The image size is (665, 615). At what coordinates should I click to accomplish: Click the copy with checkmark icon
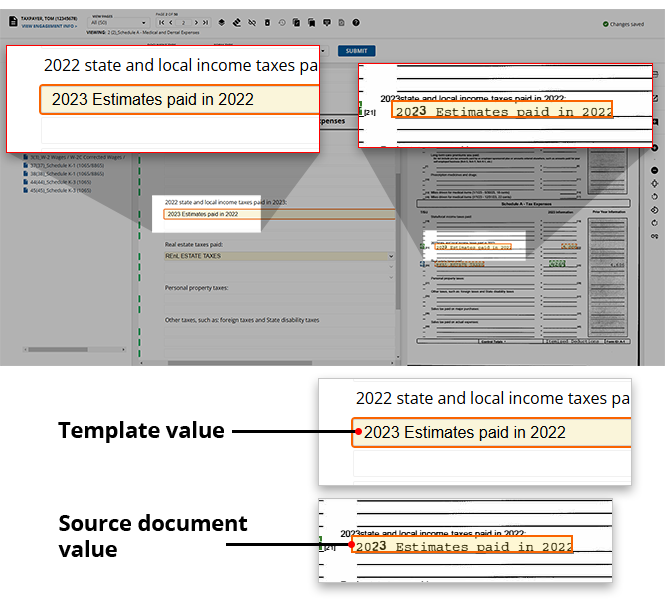click(296, 22)
